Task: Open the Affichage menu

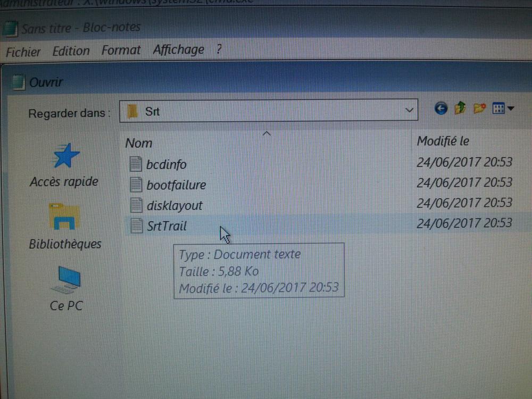Action: coord(178,50)
